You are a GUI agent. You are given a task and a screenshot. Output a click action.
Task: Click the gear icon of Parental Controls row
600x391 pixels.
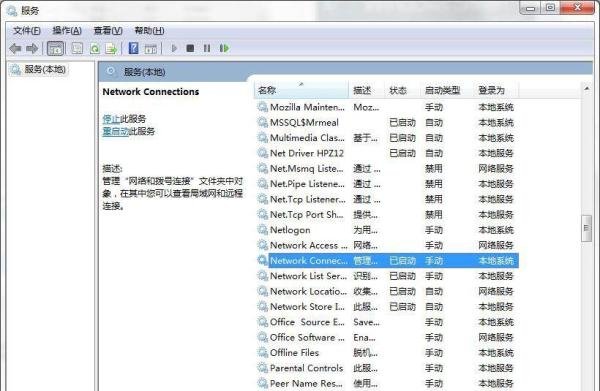(x=262, y=368)
